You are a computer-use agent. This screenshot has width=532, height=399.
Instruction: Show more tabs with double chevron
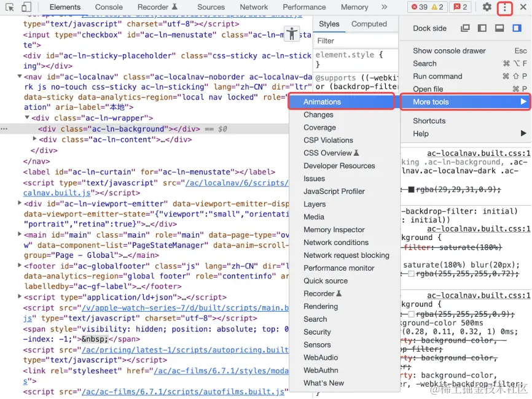(384, 7)
